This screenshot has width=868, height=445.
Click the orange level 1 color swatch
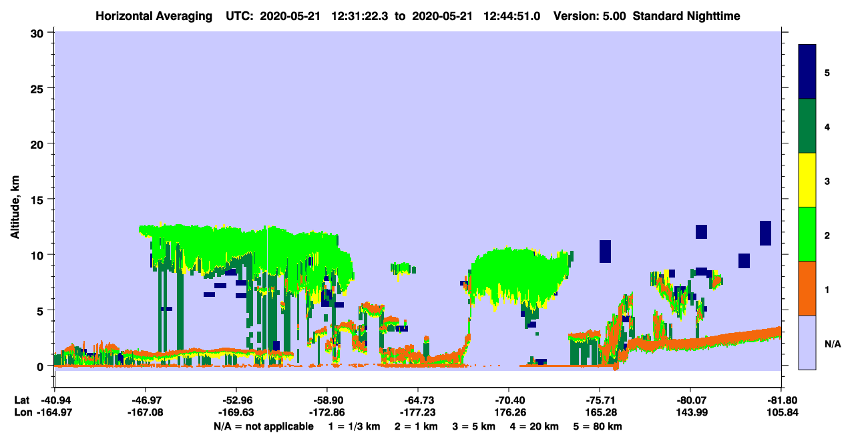[807, 288]
